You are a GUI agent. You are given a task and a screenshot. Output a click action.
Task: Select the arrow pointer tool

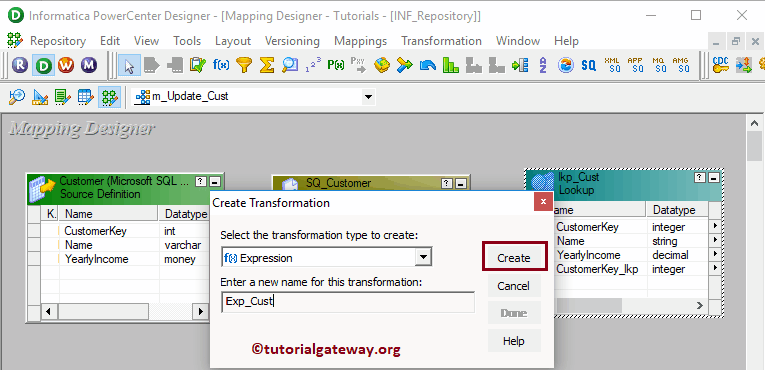point(129,65)
